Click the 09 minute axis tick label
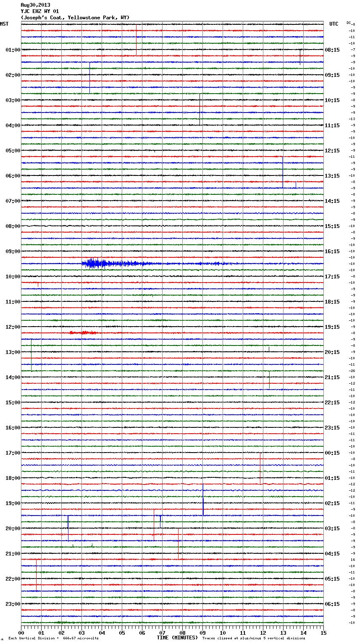Screen dimensions: 357x644 [202, 633]
